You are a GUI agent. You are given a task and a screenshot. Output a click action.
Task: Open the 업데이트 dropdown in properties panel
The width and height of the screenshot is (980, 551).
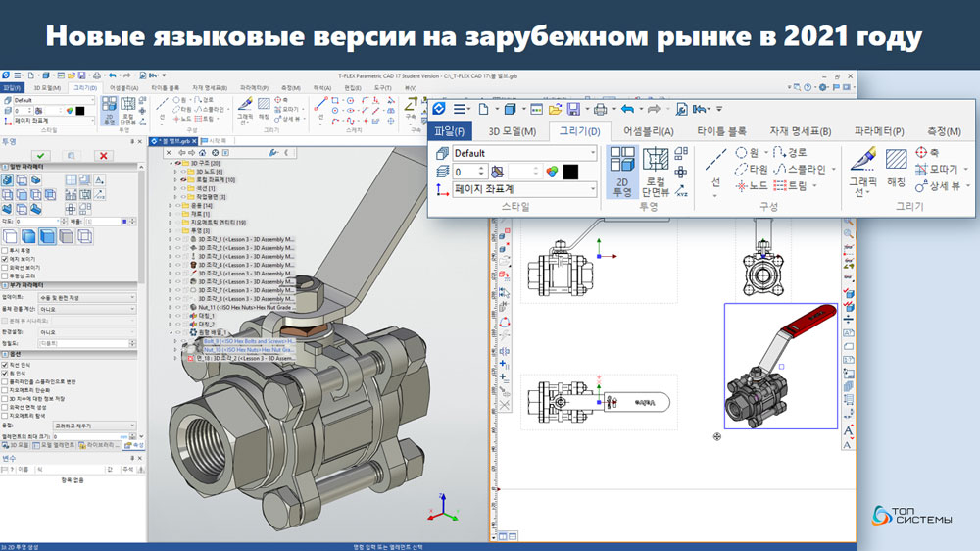click(87, 298)
